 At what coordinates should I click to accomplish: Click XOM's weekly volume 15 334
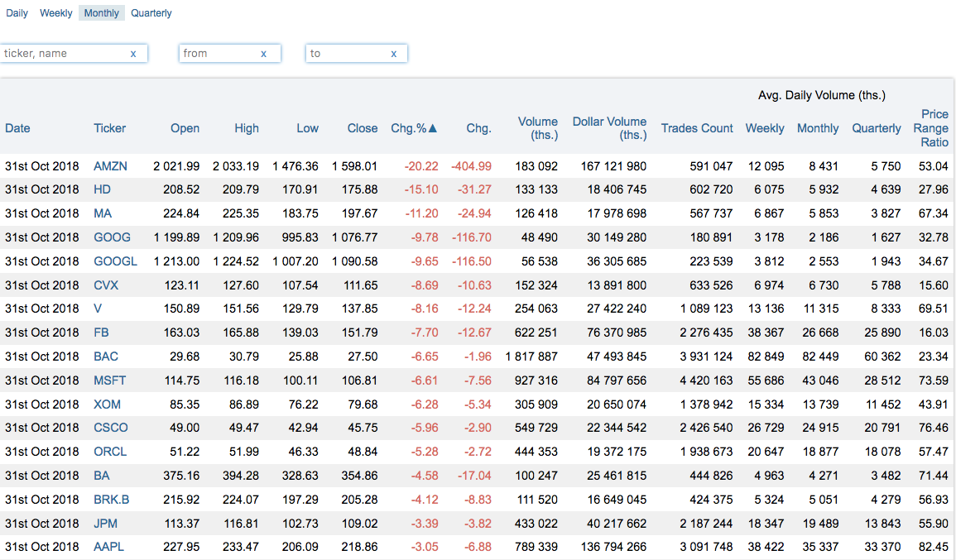(x=766, y=404)
